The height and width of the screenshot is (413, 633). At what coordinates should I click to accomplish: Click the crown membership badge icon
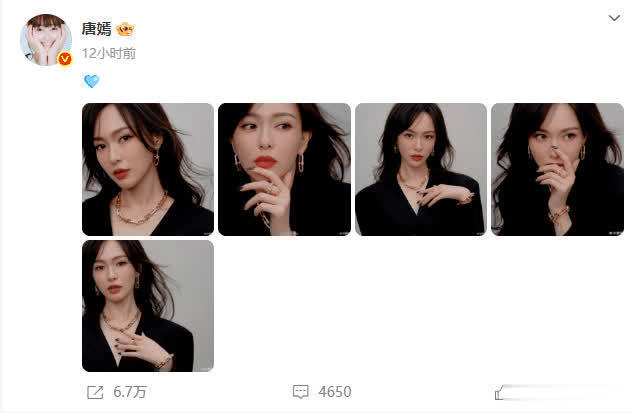click(125, 29)
